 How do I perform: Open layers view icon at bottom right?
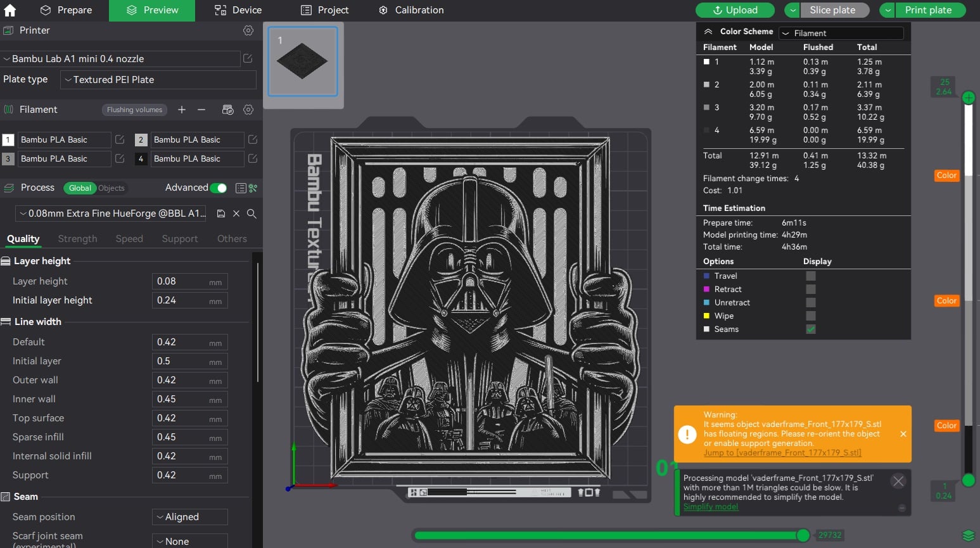968,536
